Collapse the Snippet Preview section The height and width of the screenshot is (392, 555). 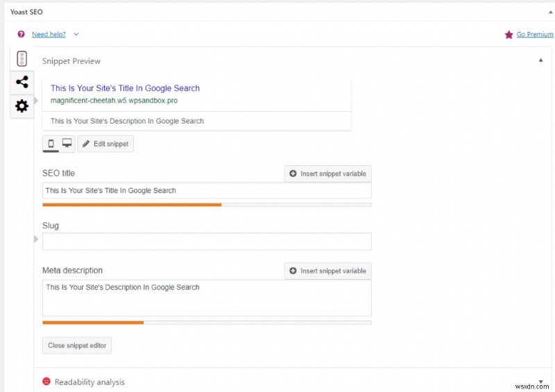pos(540,60)
